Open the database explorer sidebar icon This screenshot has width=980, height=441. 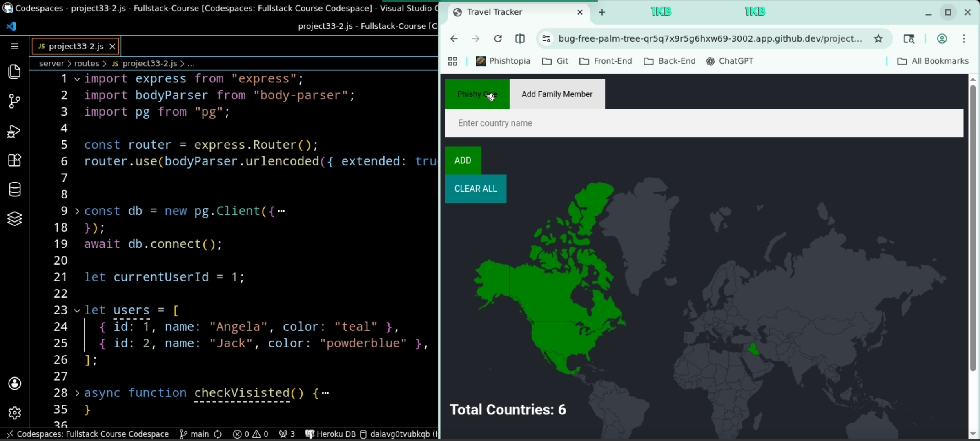point(14,189)
